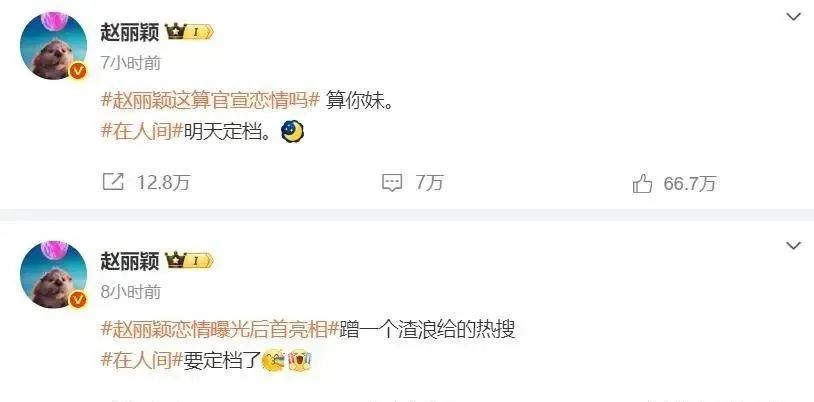The width and height of the screenshot is (814, 402).
Task: Click the 7小时前 timestamp
Action: point(131,63)
